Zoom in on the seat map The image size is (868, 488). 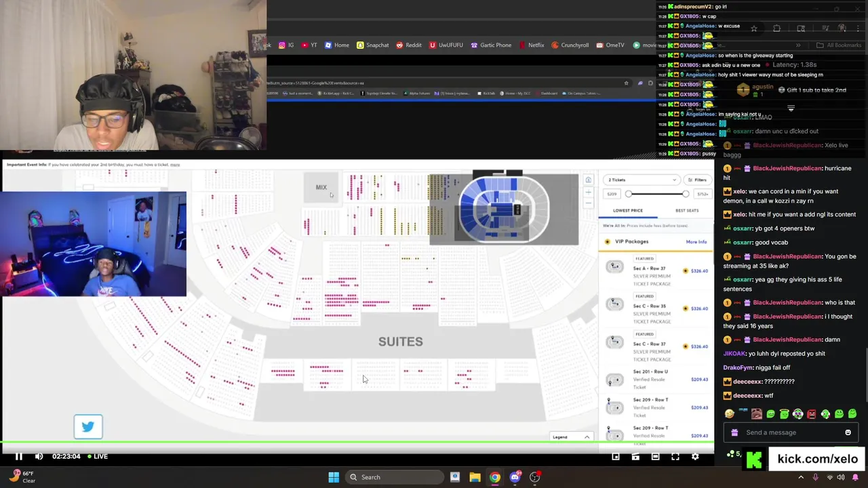589,193
